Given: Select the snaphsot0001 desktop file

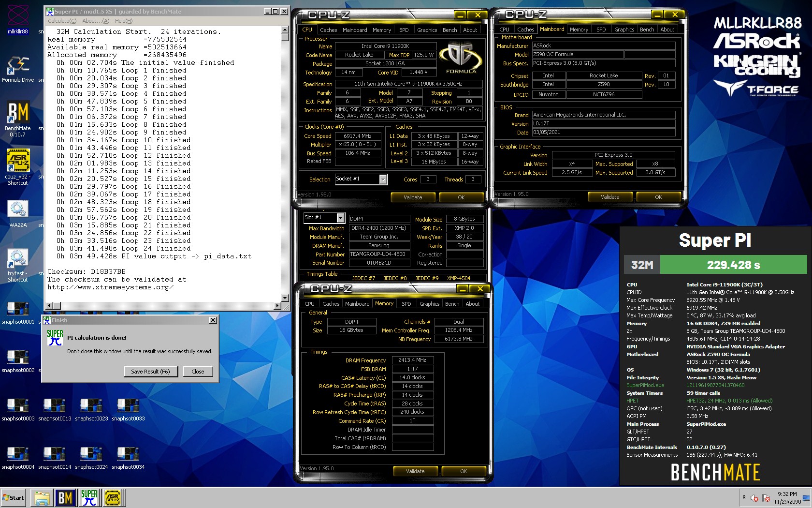Looking at the screenshot, I should (18, 313).
